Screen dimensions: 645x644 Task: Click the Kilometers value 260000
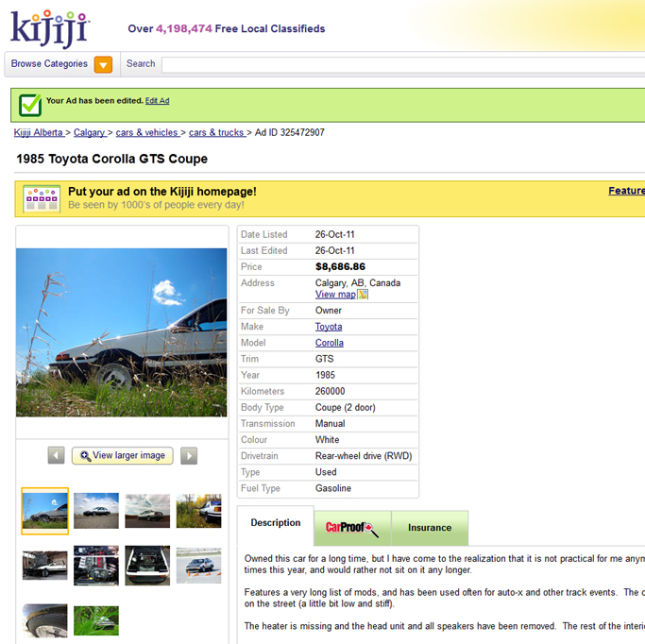pos(331,391)
